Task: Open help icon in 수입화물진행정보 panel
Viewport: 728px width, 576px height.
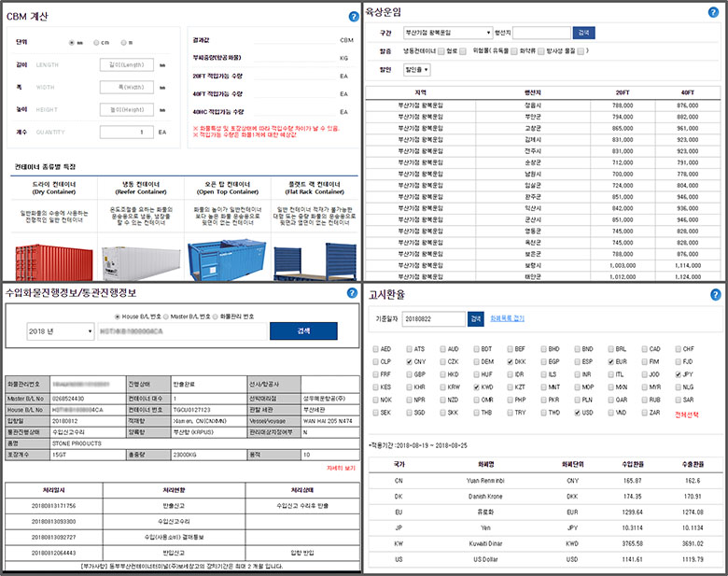Action: 352,292
